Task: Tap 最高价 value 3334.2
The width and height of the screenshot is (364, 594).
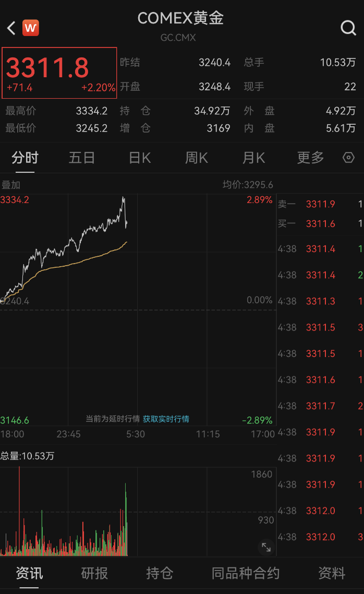Action: coord(92,111)
